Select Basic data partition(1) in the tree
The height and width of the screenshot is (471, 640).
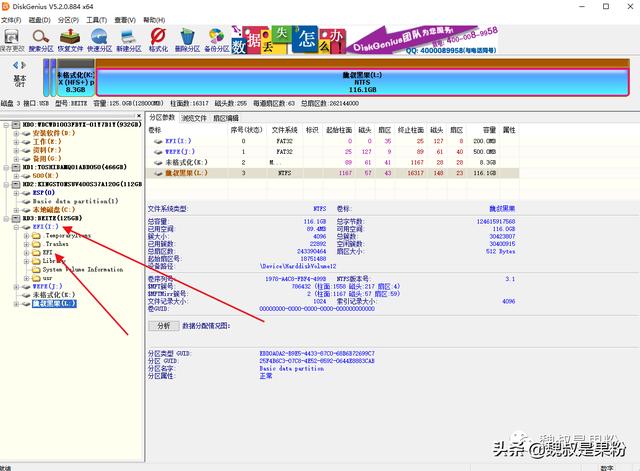click(x=76, y=201)
